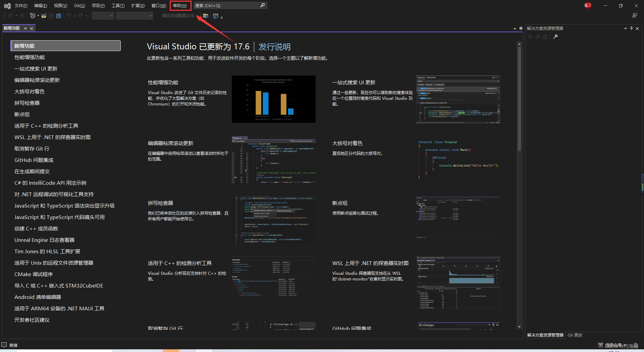Image resolution: width=644 pixels, height=352 pixels.
Task: Select CMake 调试程序 in the topic list
Action: tap(34, 274)
